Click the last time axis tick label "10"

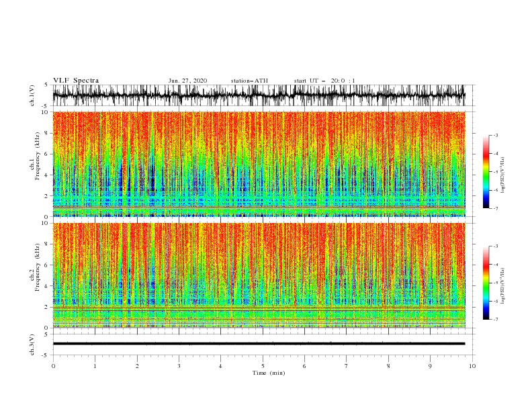pos(472,366)
